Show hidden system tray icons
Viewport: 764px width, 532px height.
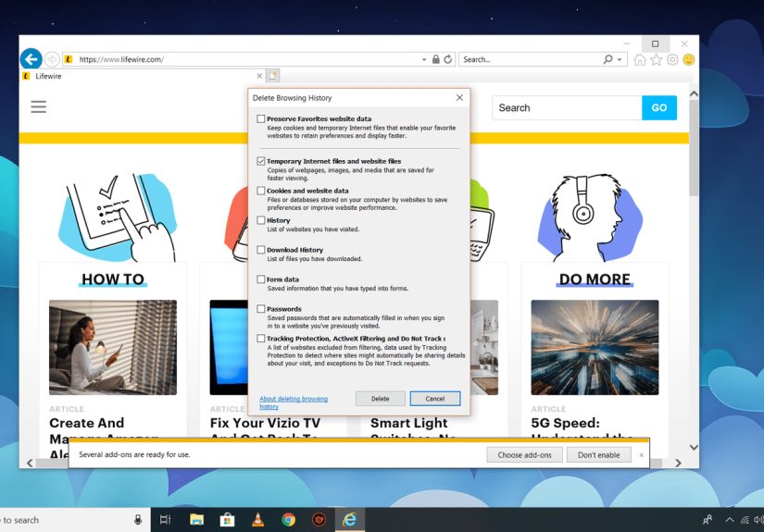coord(730,520)
